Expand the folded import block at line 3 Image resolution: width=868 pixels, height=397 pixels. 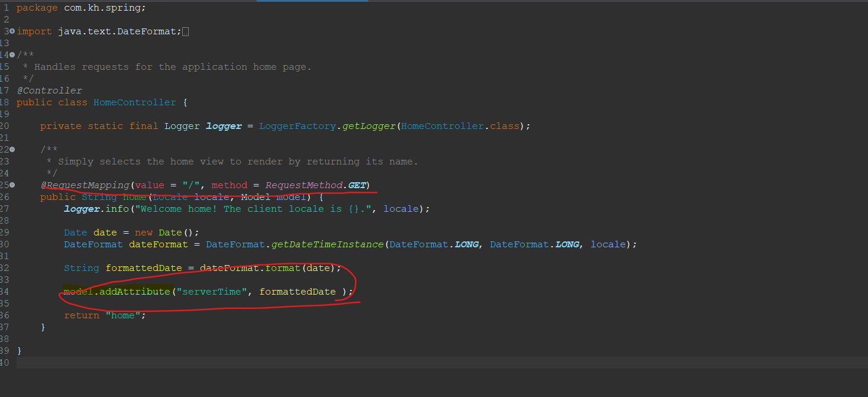click(x=12, y=31)
